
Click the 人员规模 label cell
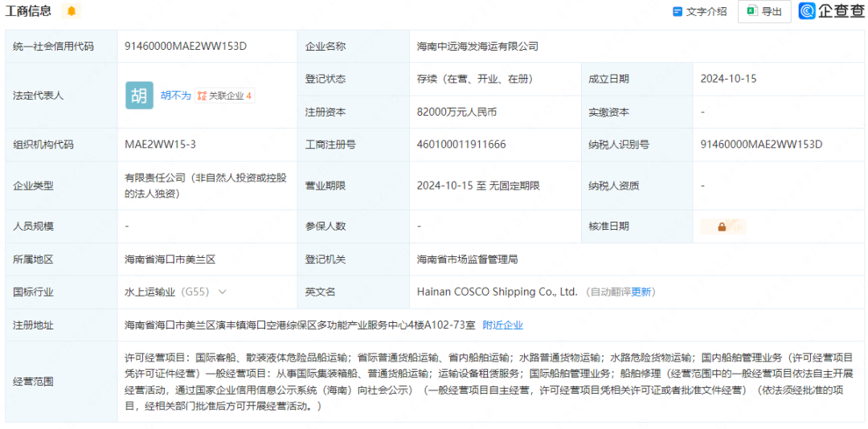point(61,227)
